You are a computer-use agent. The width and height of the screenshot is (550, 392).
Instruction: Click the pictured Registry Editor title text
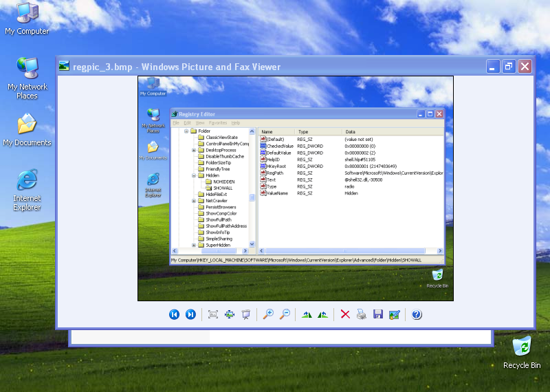pyautogui.click(x=197, y=114)
